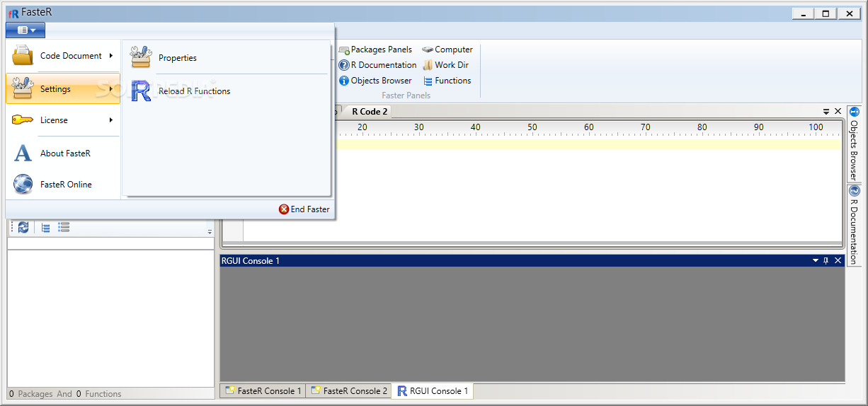868x406 pixels.
Task: Show the Packages Panels
Action: click(375, 50)
